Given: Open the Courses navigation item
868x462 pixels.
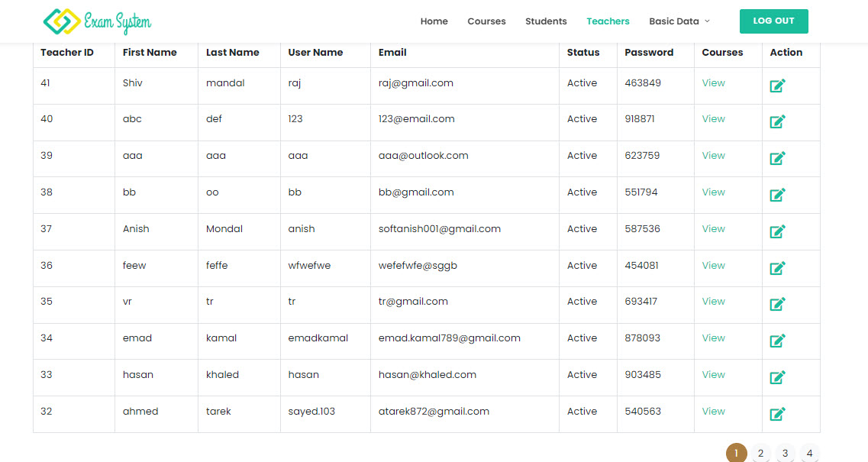Looking at the screenshot, I should tap(486, 21).
